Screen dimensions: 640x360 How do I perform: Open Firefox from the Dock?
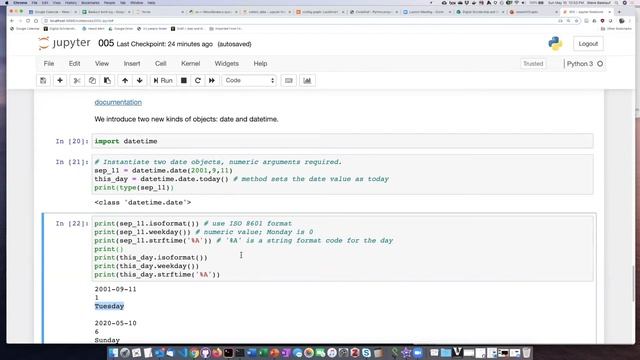click(x=217, y=353)
